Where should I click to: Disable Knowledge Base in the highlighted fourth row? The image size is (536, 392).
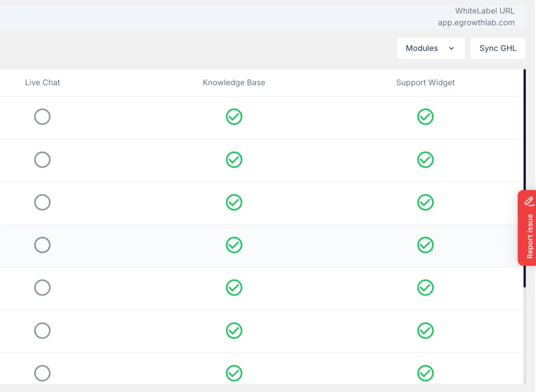[234, 245]
